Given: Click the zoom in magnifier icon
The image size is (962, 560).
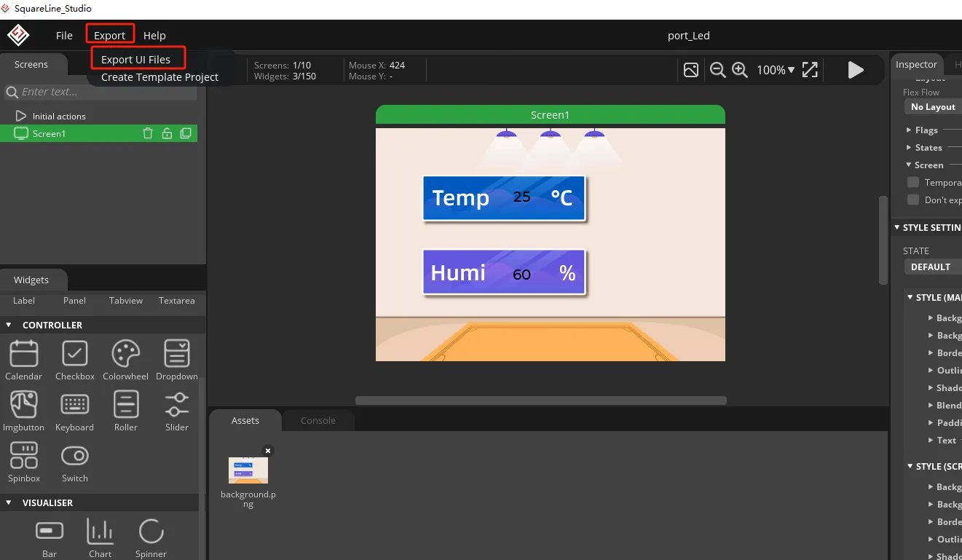Looking at the screenshot, I should pos(740,70).
